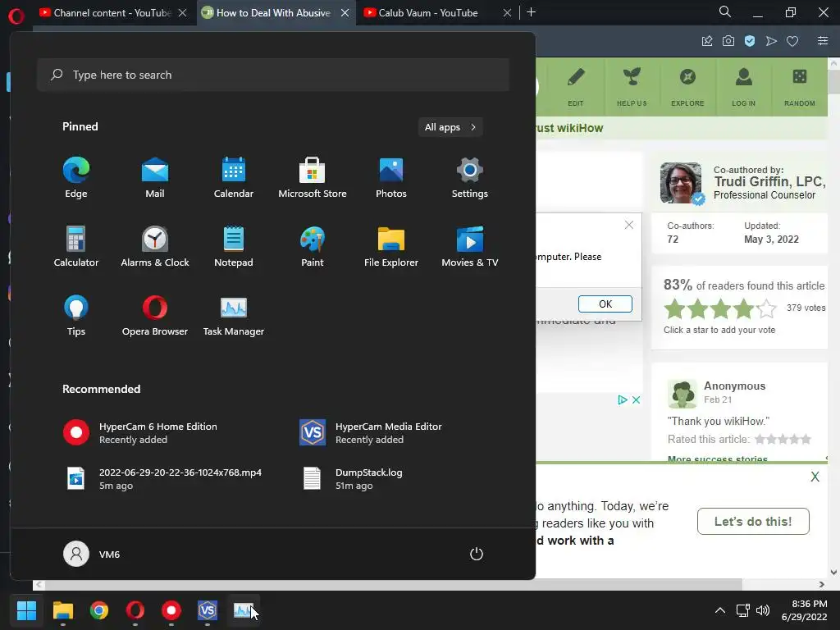
Task: Launch the Paint app
Action: pyautogui.click(x=313, y=246)
